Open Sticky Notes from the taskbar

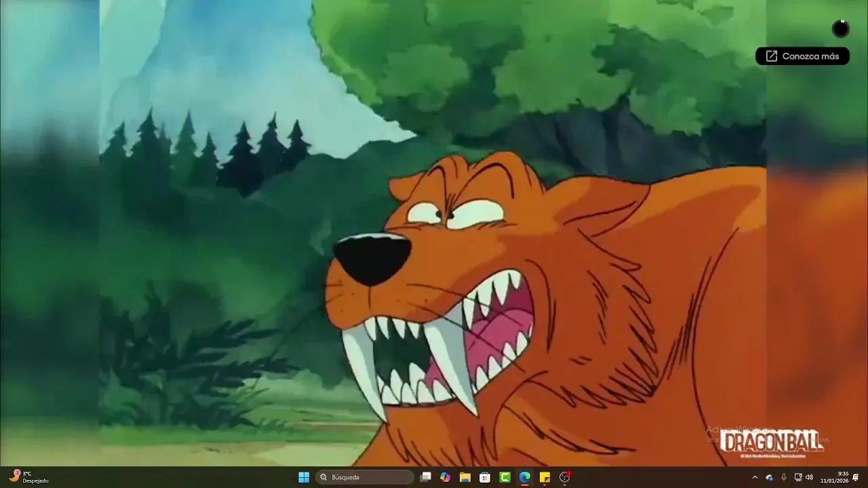click(545, 477)
